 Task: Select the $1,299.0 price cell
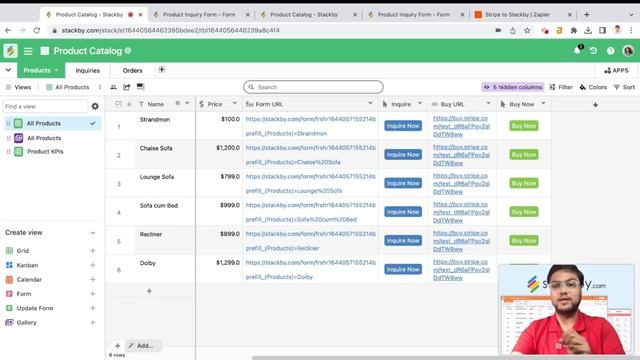pyautogui.click(x=219, y=269)
